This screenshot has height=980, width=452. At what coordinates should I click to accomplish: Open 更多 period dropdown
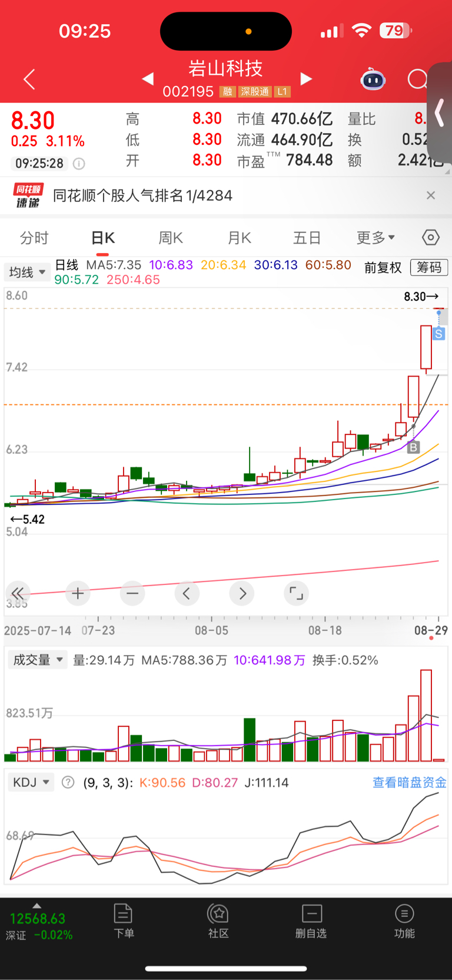(375, 238)
